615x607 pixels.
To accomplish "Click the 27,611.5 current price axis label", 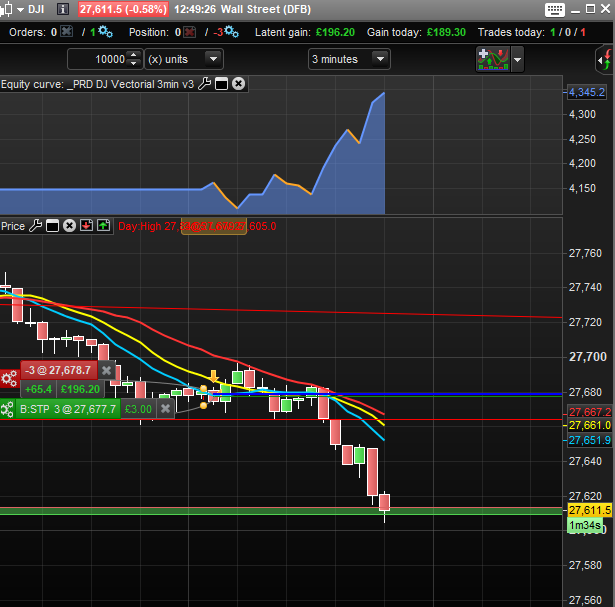I will 590,510.
